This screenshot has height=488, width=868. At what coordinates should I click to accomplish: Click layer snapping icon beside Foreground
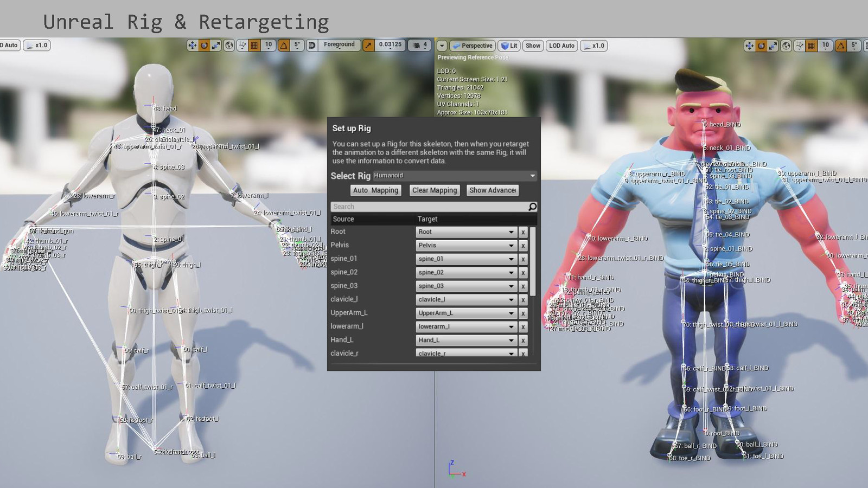(x=312, y=46)
